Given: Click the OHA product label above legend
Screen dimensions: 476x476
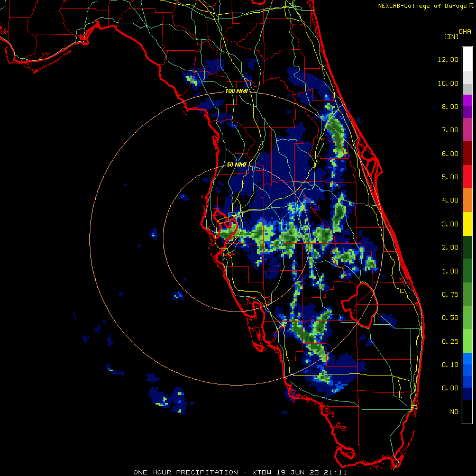Looking at the screenshot, I should coord(465,32).
